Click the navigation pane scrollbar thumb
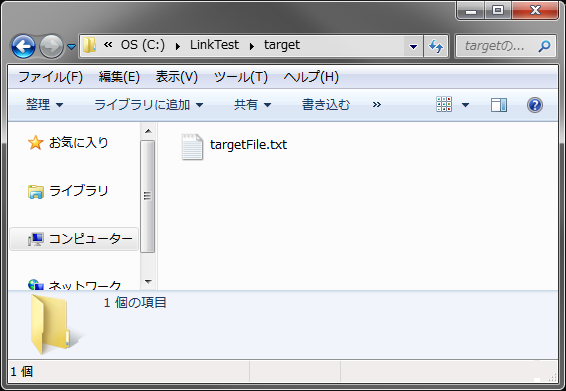This screenshot has width=566, height=391. (x=148, y=196)
